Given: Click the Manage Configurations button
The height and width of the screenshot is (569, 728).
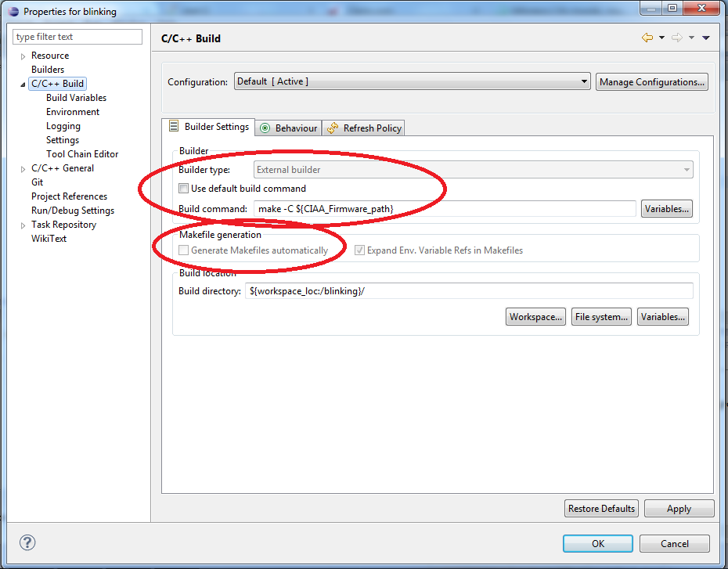Looking at the screenshot, I should pos(652,82).
